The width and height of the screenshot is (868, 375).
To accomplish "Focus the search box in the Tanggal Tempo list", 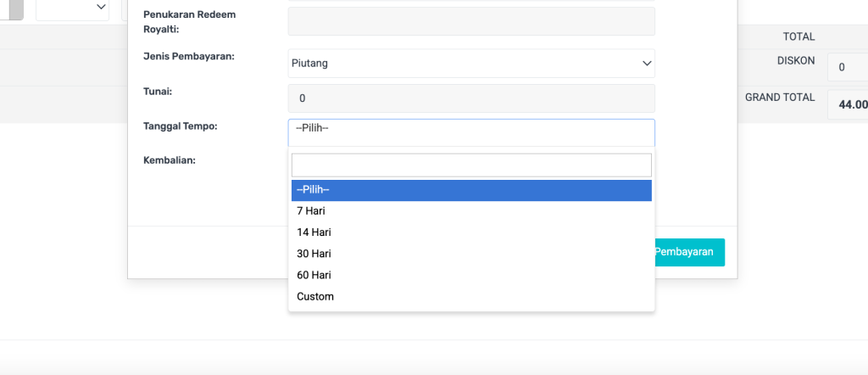I will (471, 165).
